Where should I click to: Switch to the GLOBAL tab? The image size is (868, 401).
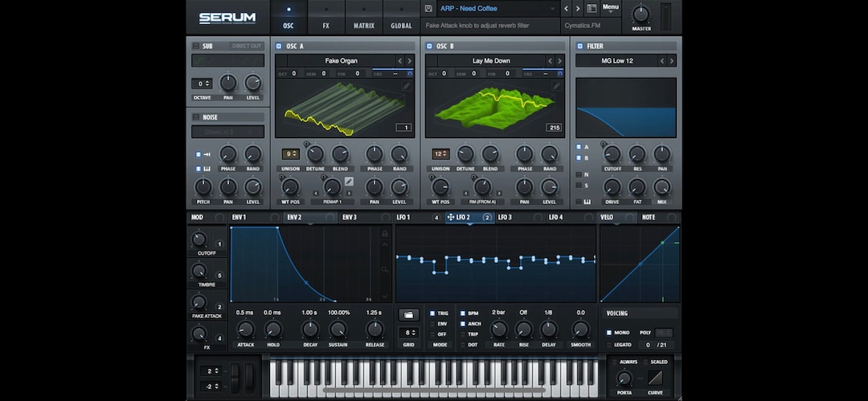(x=401, y=18)
